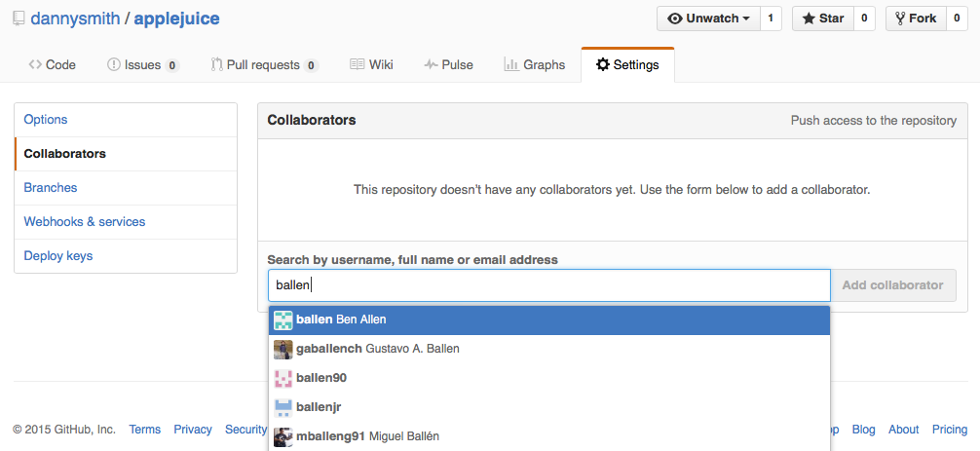The width and height of the screenshot is (980, 451).
Task: Click the repository book icon beside dannysmith
Action: point(18,19)
